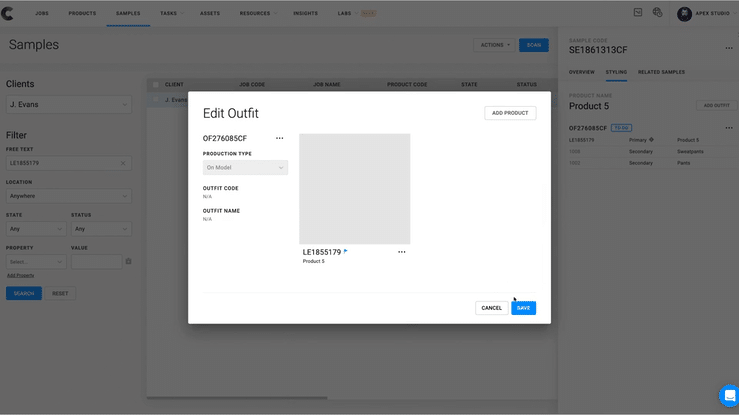Open the Production Type dropdown showing On Model
The width and height of the screenshot is (739, 415).
pos(245,168)
